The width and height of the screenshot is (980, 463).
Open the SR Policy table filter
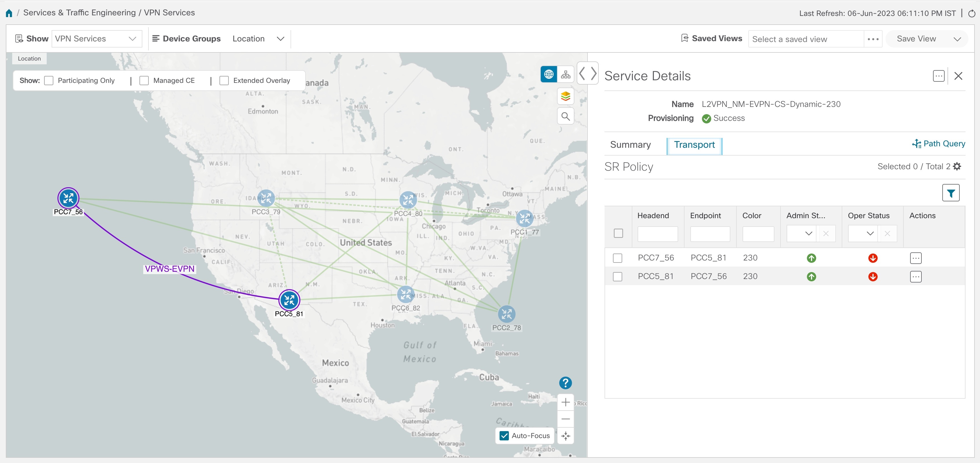click(x=951, y=193)
